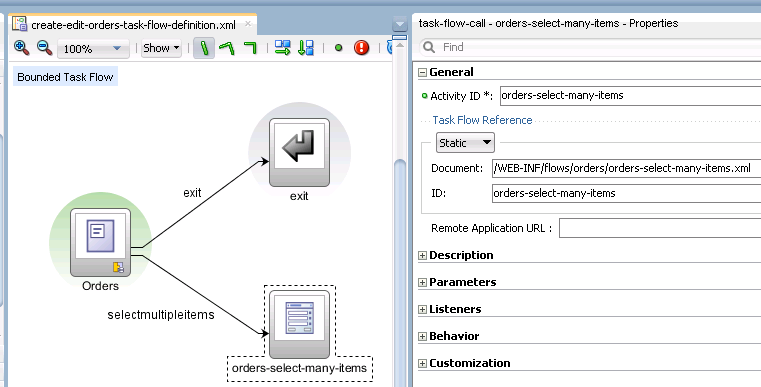Expand the Behavior section
761x387 pixels.
point(422,337)
